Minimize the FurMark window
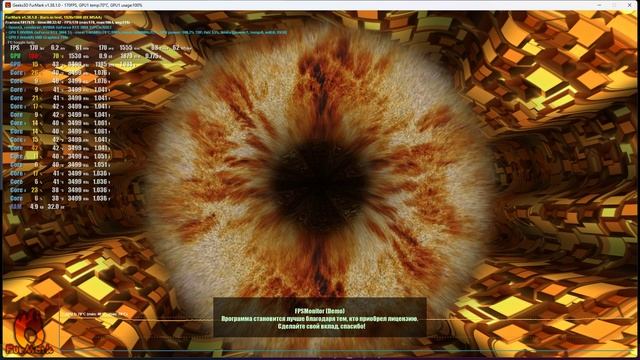 coord(599,5)
